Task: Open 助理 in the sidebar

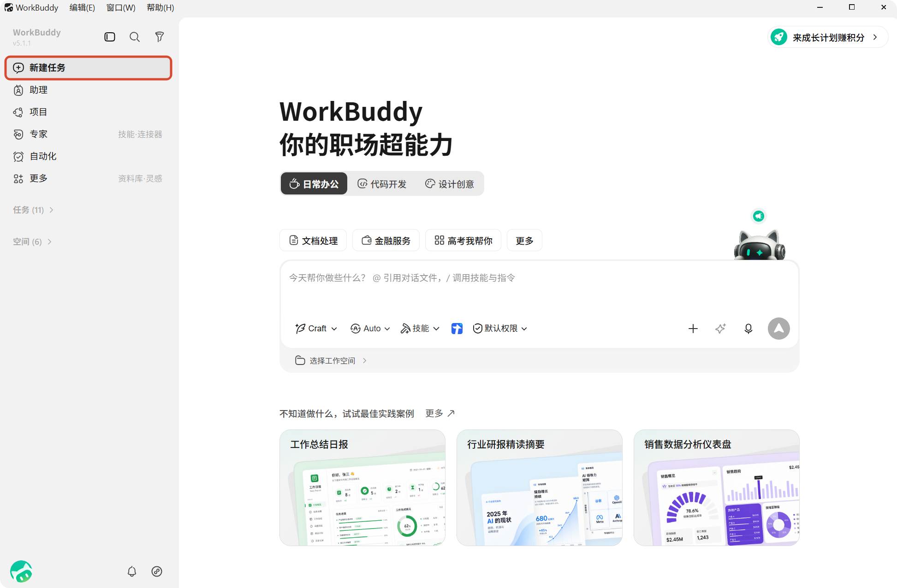Action: pos(89,90)
